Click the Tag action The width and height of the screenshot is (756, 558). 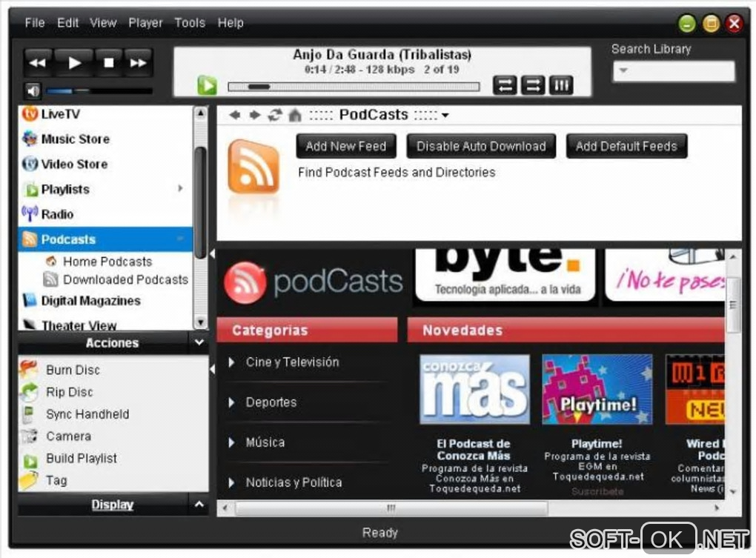click(x=56, y=480)
